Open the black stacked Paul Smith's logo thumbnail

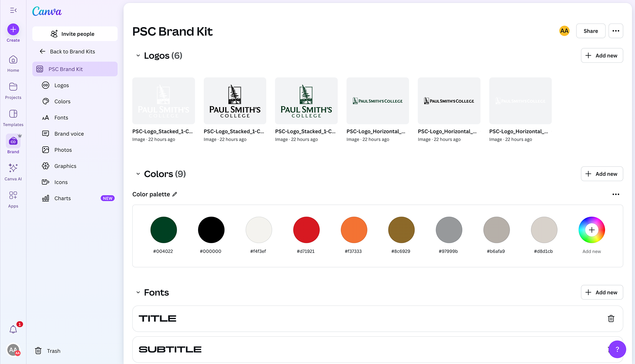pos(235,101)
